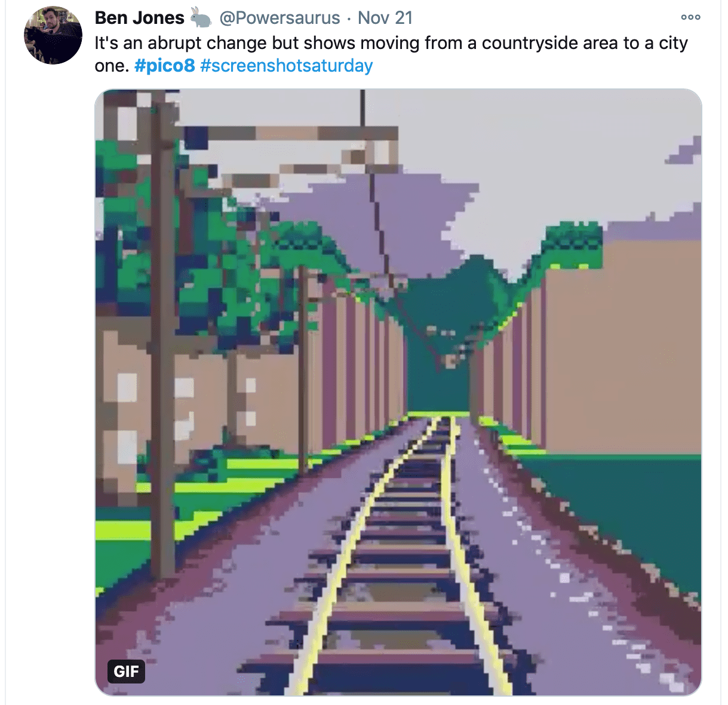Open the tweet's three-dot more options menu
This screenshot has height=705, width=728.
coord(690,17)
